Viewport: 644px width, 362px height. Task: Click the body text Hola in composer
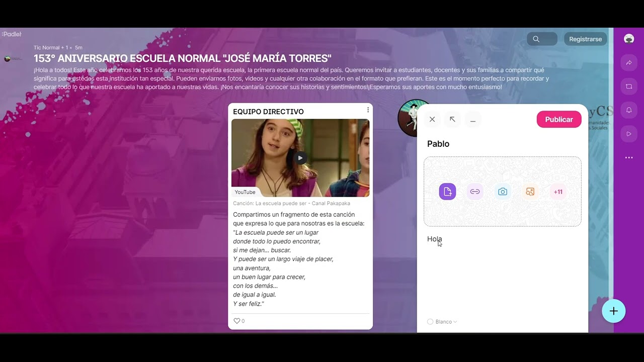coord(434,239)
